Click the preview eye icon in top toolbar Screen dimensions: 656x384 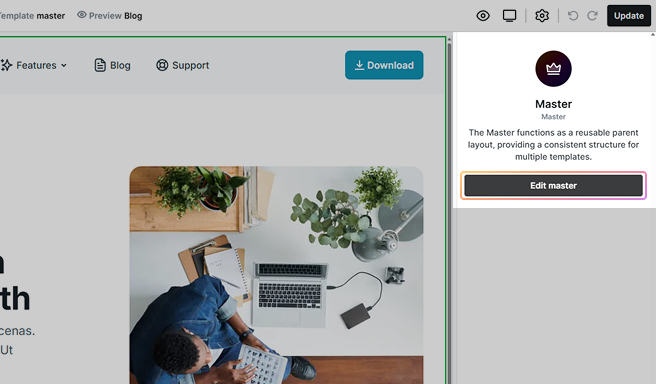coord(483,16)
